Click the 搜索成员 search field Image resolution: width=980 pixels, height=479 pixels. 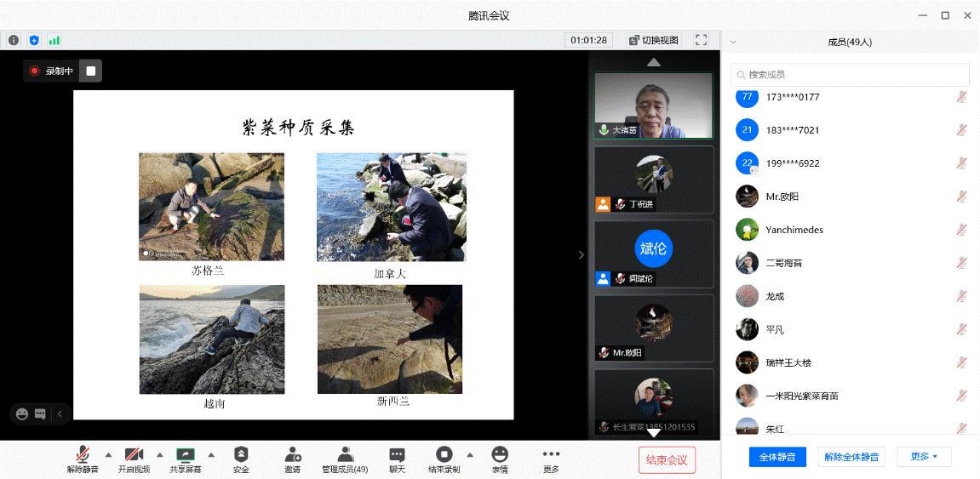850,75
